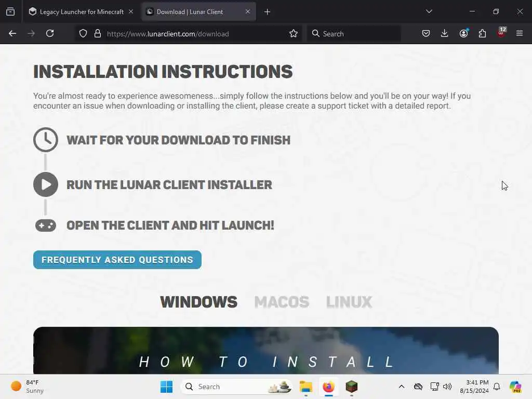Open a new browser tab
Image resolution: width=532 pixels, height=399 pixels.
coord(268,12)
